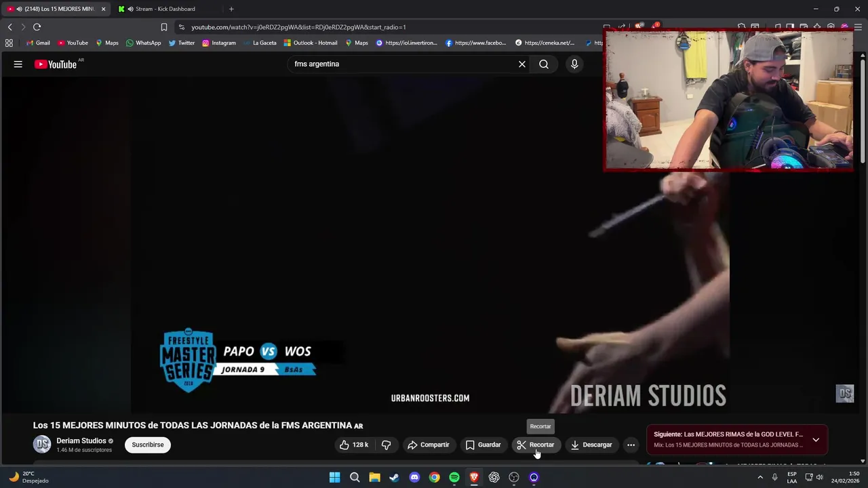Viewport: 868px width, 488px height.
Task: Open the YouTube guide hamburger menu
Action: pyautogui.click(x=18, y=64)
